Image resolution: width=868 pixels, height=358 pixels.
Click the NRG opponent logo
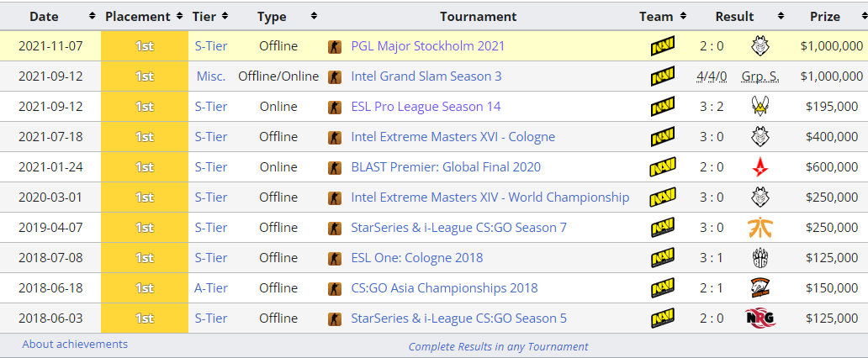click(x=760, y=319)
